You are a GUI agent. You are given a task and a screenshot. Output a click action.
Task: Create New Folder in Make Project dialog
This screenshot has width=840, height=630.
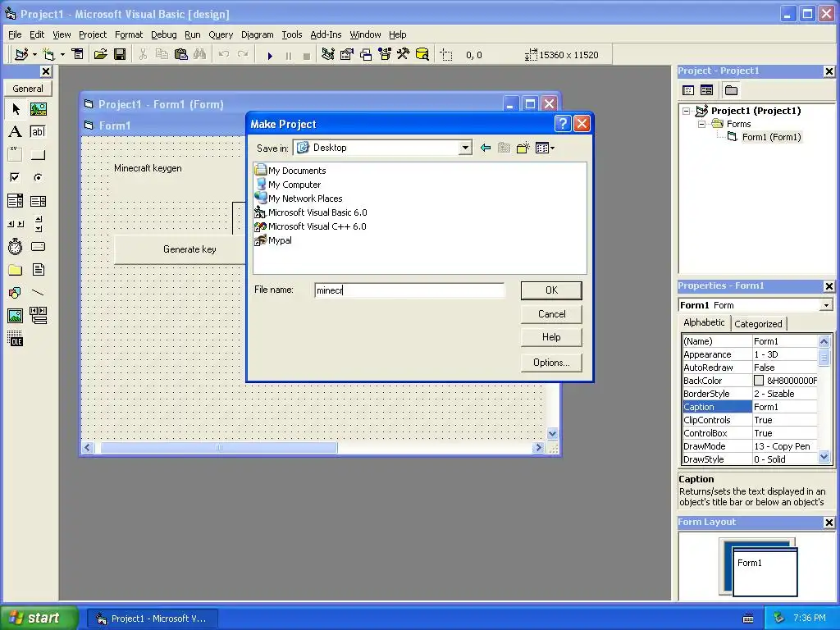(523, 148)
